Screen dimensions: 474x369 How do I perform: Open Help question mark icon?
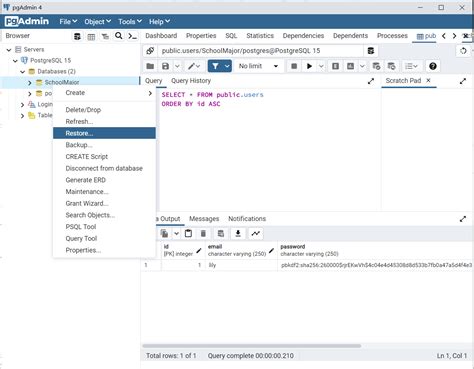pyautogui.click(x=433, y=66)
